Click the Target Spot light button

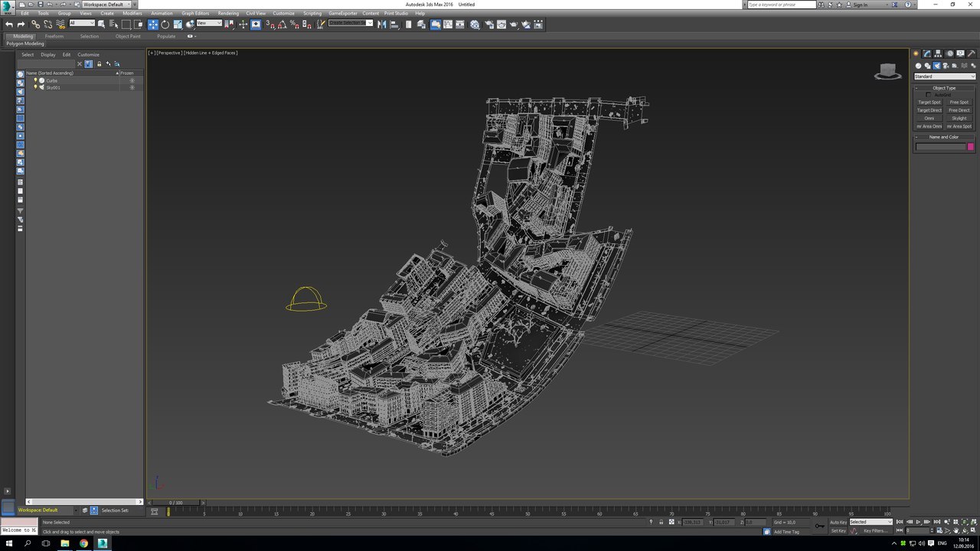pos(929,103)
